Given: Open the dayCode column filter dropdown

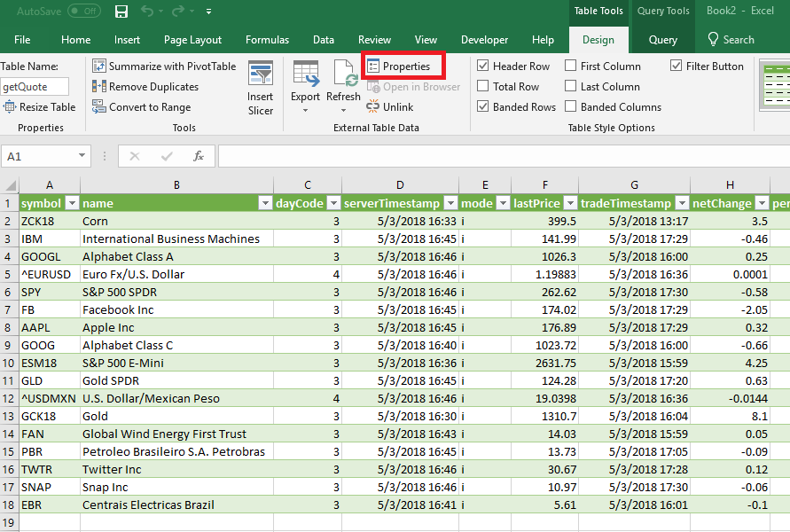Looking at the screenshot, I should click(333, 203).
